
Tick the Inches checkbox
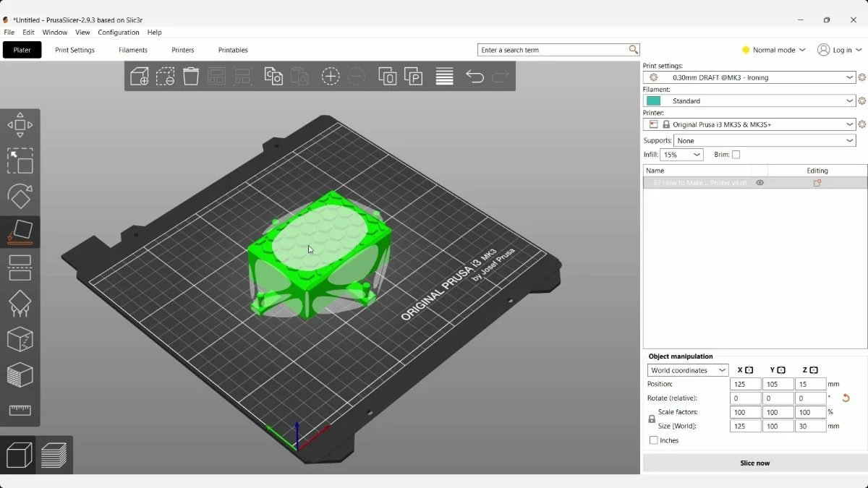[654, 440]
